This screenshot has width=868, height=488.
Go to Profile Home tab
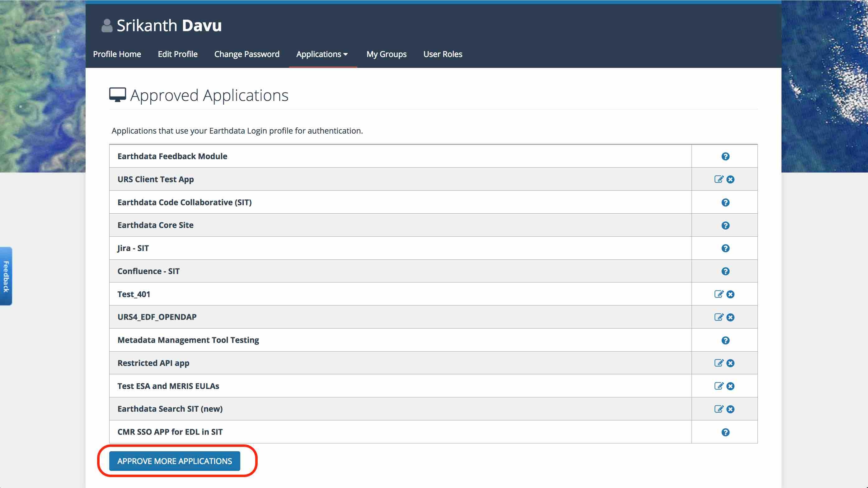pyautogui.click(x=117, y=54)
